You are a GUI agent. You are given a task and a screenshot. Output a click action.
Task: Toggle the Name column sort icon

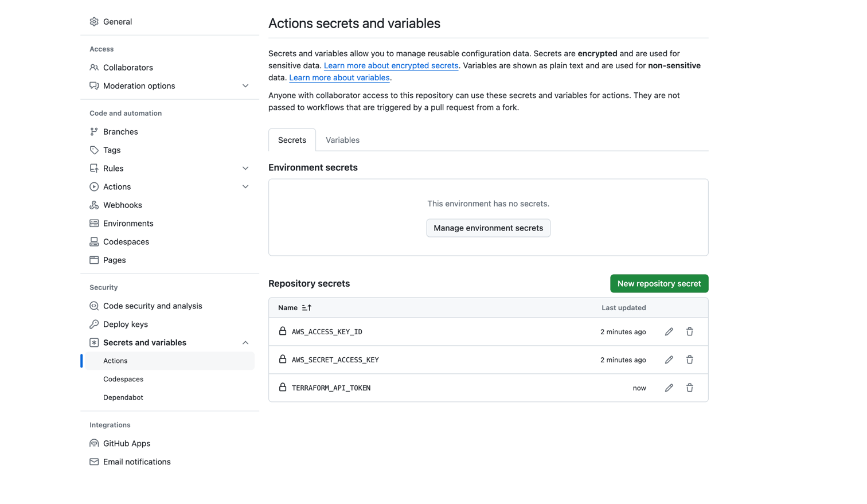(x=307, y=308)
